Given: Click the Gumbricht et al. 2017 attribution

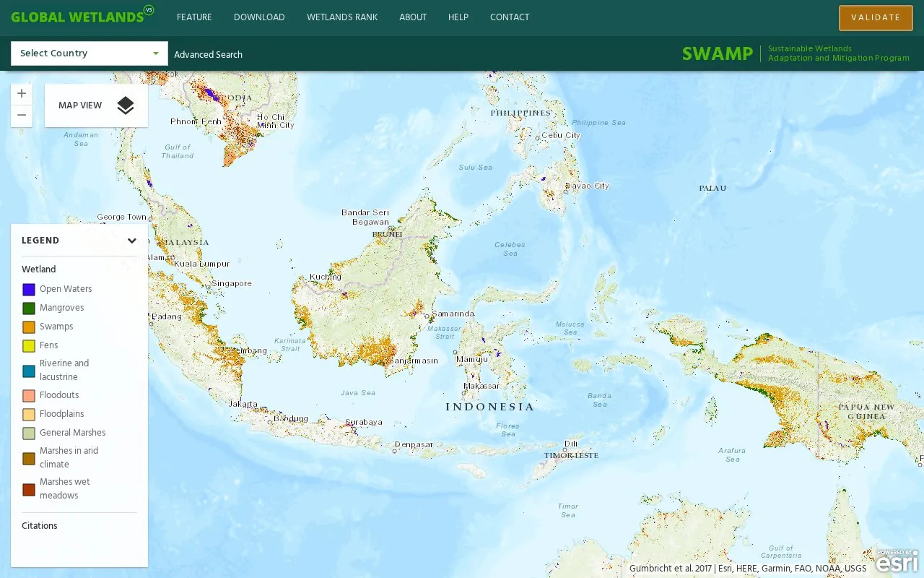Looking at the screenshot, I should tap(671, 569).
